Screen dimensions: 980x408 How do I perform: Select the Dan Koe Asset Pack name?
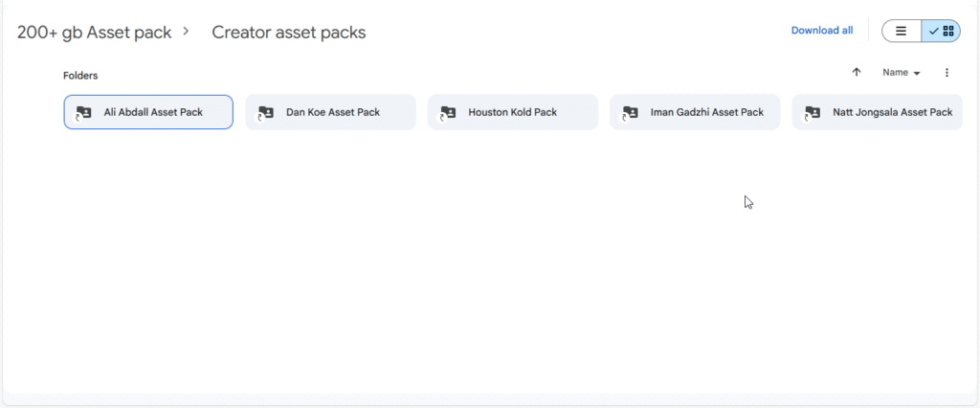coord(333,112)
